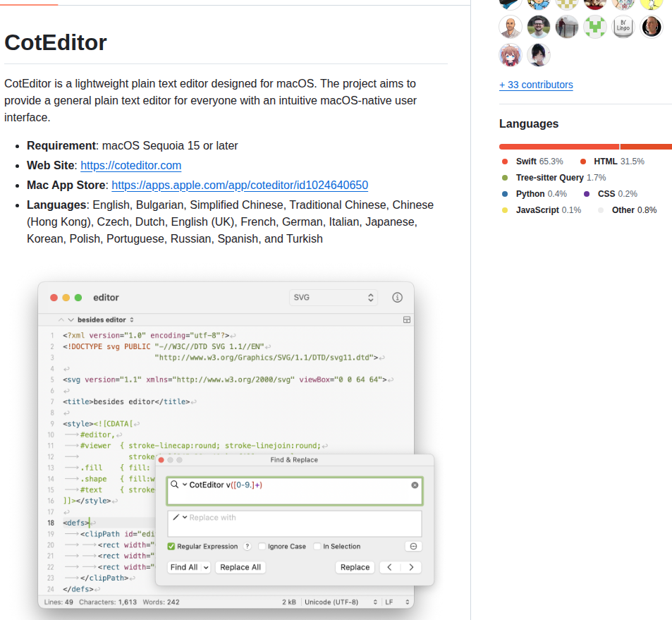Click the anime girl with red hair avatar
The height and width of the screenshot is (620, 672).
coord(511,55)
